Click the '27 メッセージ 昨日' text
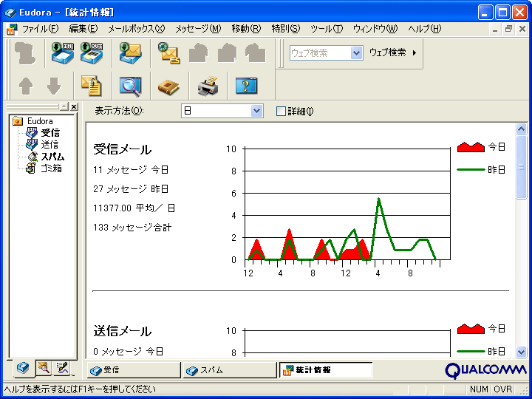This screenshot has width=532, height=399. 131,188
